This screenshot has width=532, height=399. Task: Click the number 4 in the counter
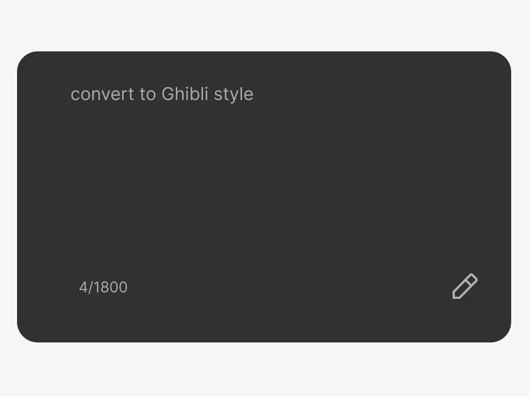83,287
